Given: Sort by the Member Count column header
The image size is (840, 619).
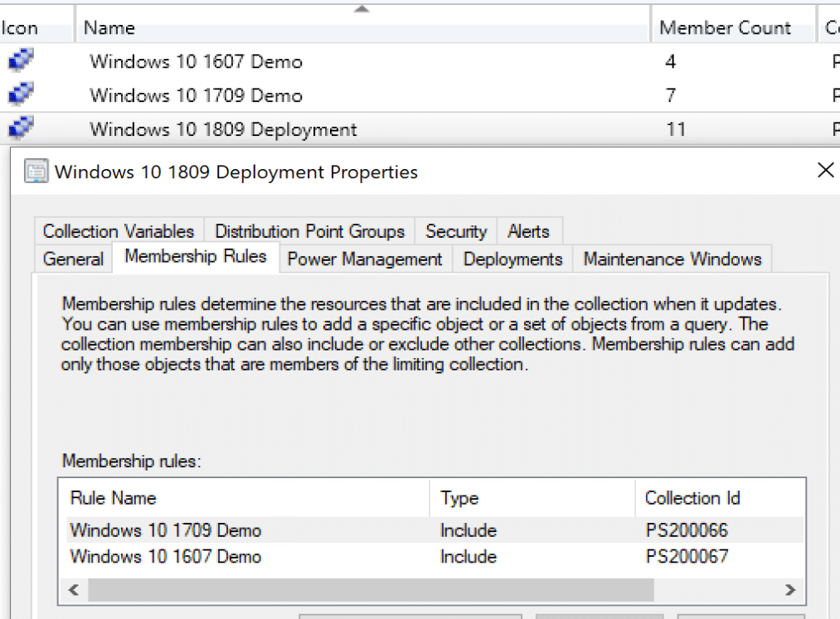Looking at the screenshot, I should click(728, 27).
